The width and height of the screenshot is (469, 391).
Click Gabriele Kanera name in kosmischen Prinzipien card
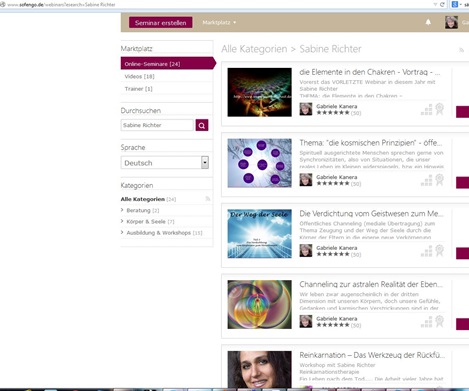click(337, 177)
